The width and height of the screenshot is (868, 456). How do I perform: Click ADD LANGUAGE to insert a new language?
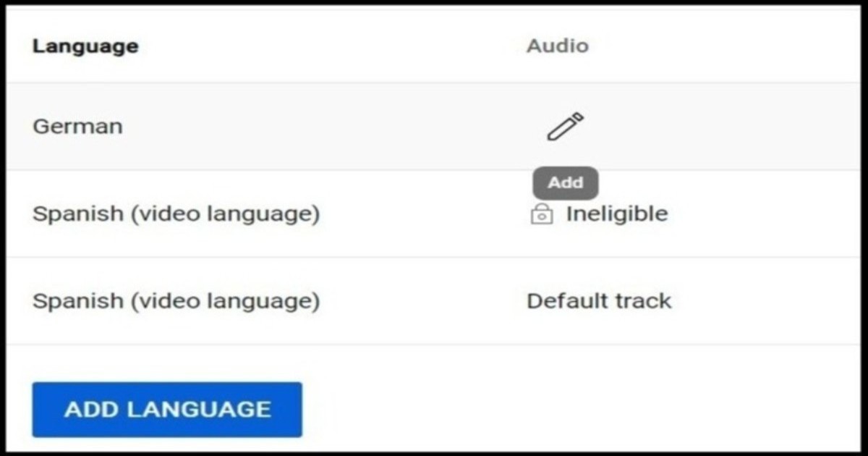(166, 409)
